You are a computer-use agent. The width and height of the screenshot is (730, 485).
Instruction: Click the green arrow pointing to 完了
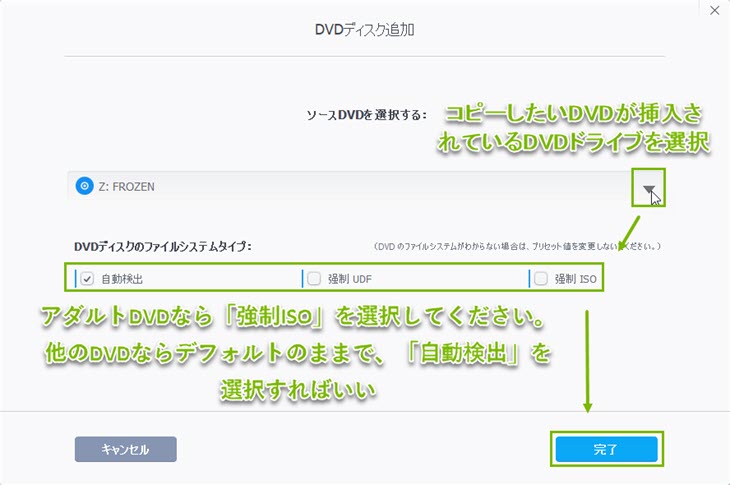point(587,361)
